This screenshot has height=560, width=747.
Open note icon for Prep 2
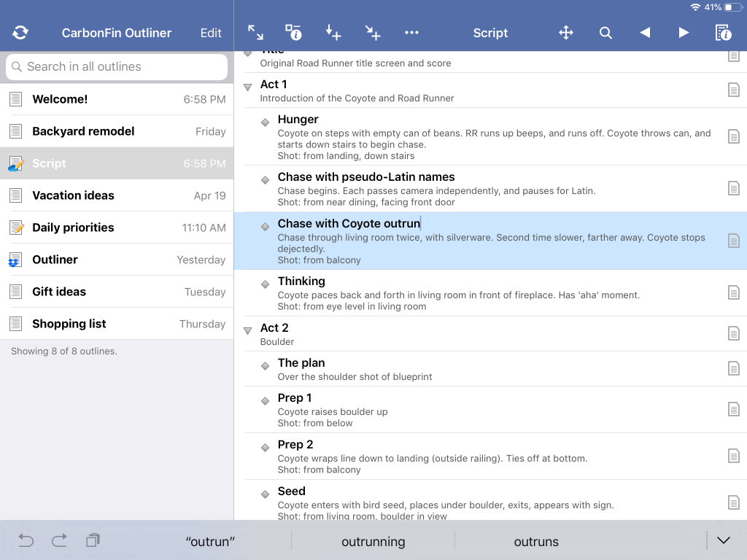(x=734, y=456)
